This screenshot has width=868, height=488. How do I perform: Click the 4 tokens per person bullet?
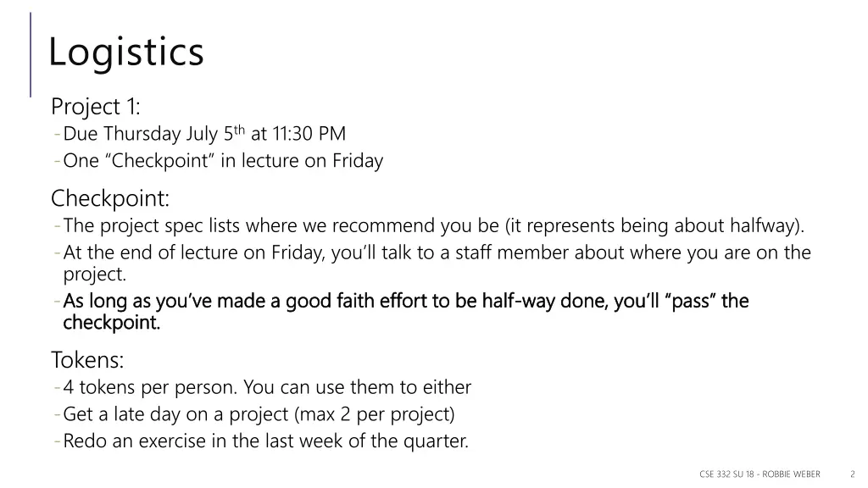pos(267,387)
